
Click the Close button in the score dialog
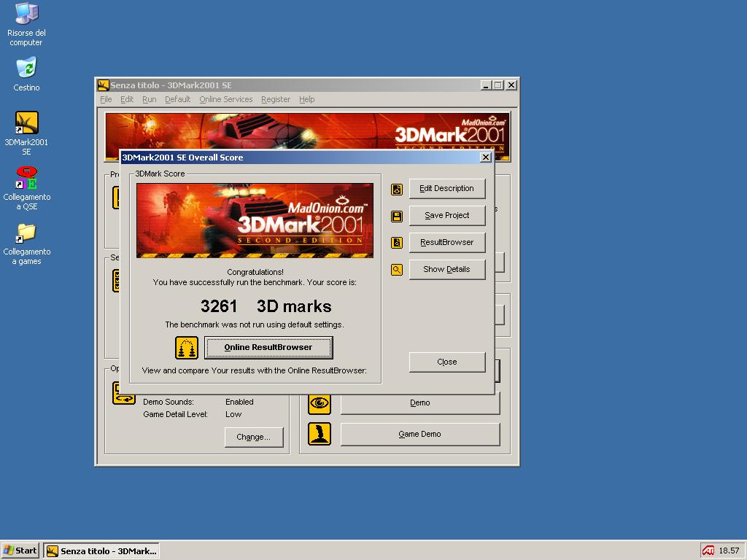[x=447, y=362]
